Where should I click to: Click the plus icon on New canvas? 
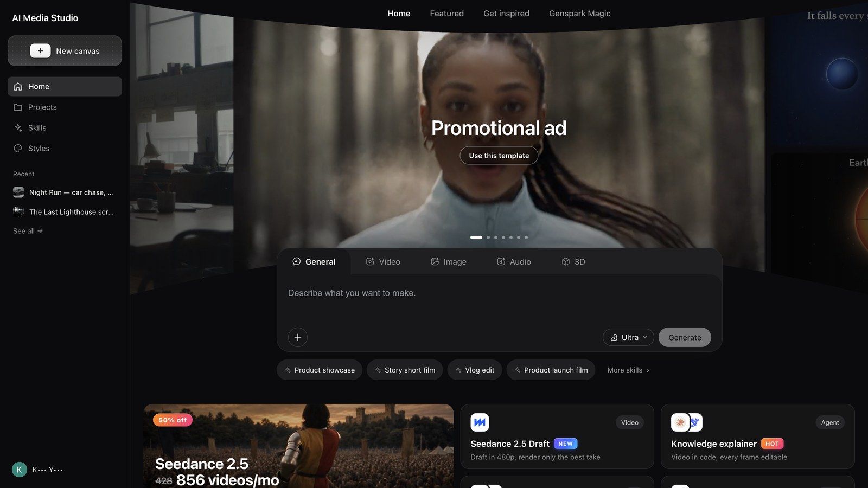[x=40, y=51]
